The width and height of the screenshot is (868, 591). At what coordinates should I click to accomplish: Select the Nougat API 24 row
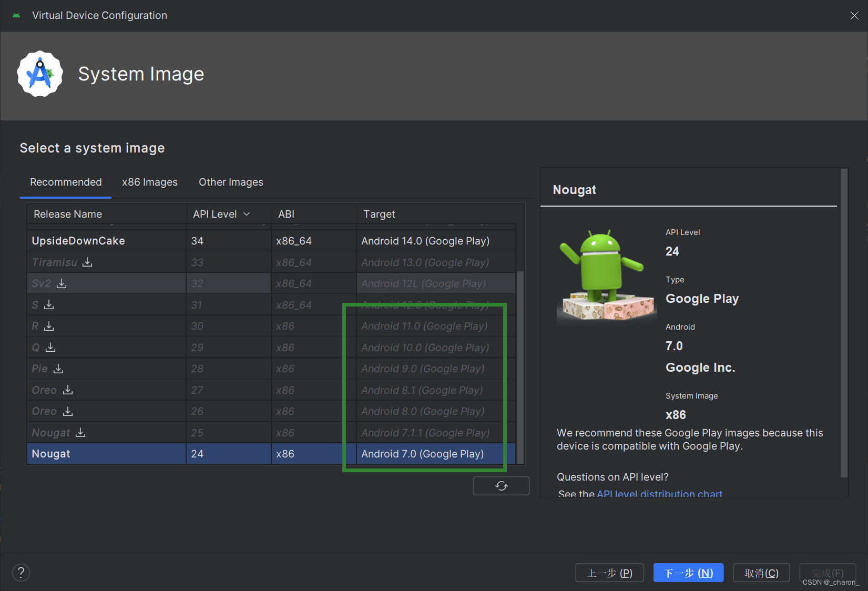(271, 454)
